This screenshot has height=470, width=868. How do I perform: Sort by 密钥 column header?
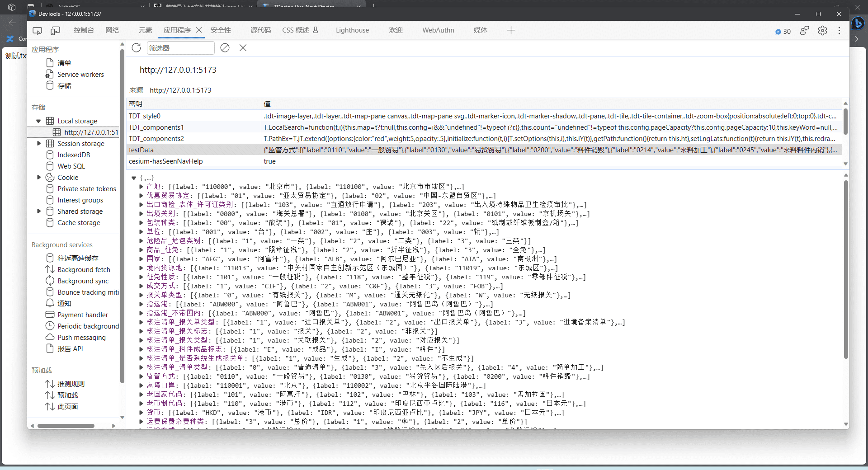[193, 104]
